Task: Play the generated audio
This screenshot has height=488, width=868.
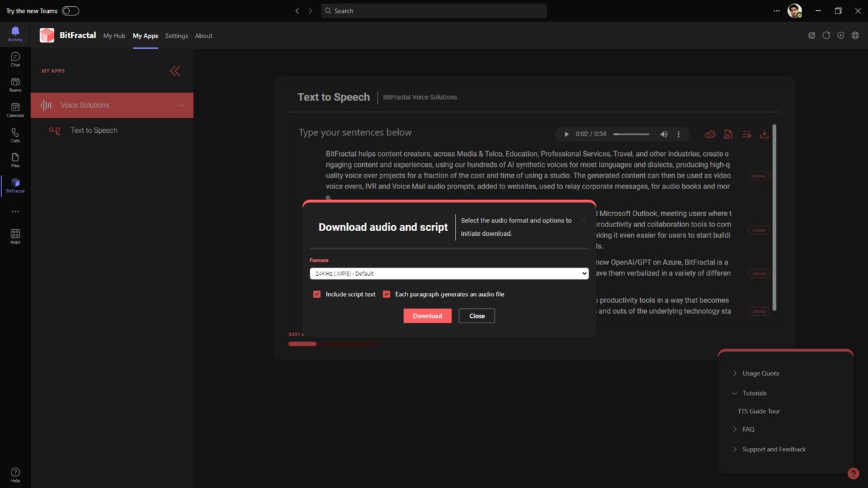Action: [x=567, y=134]
